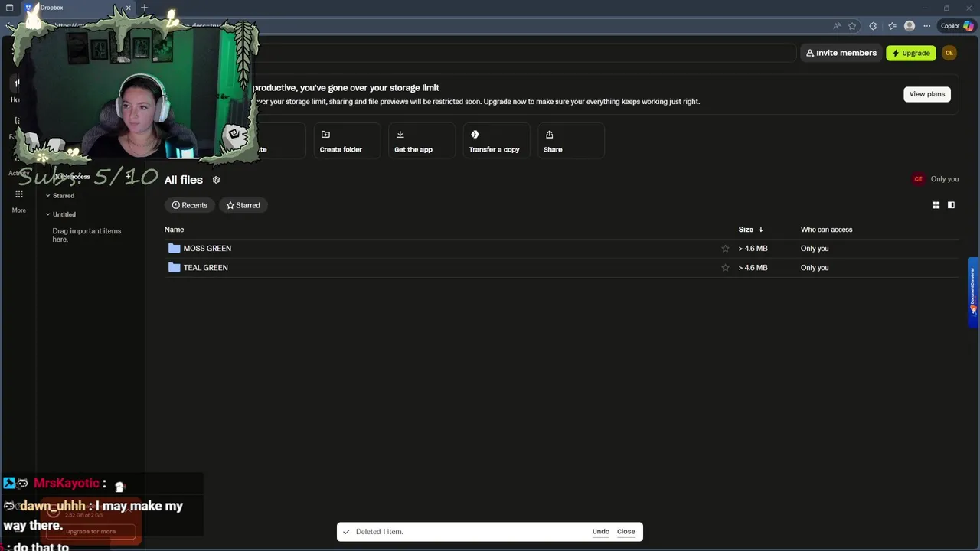Open the More apps grid icon
This screenshot has height=551, width=980.
[x=18, y=194]
